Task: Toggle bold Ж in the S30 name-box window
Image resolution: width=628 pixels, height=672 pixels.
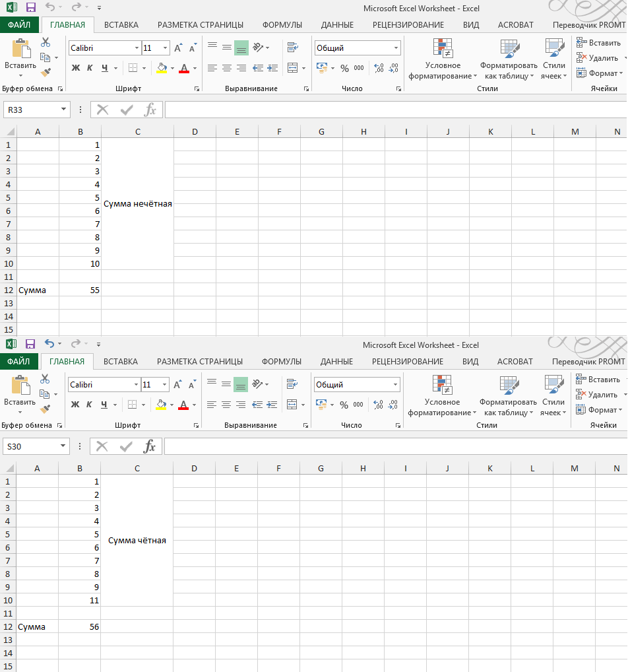Action: 75,405
